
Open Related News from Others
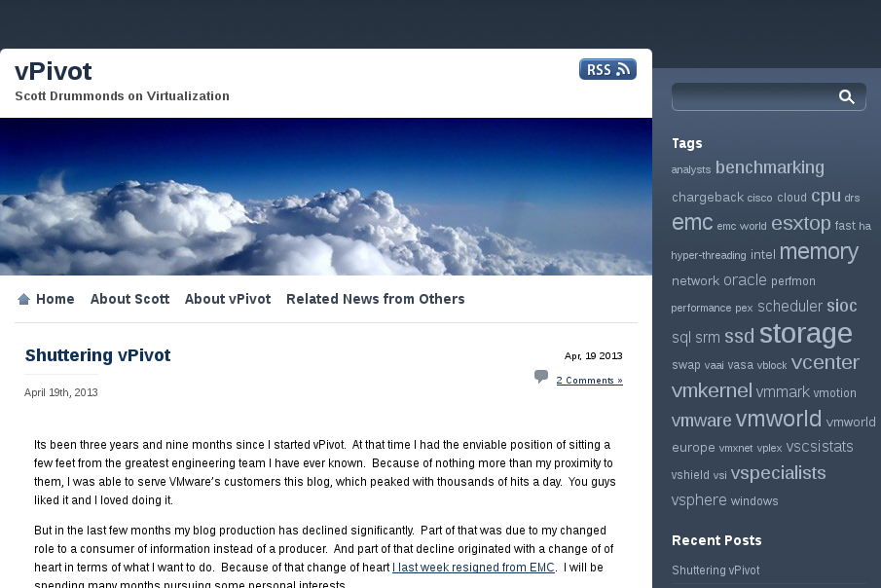point(376,299)
